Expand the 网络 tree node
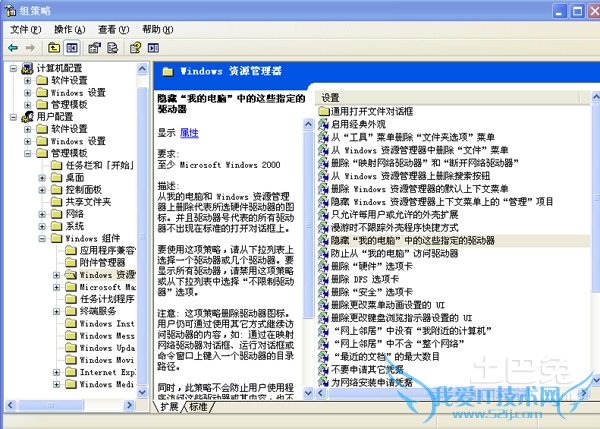The height and width of the screenshot is (429, 600). tap(42, 214)
